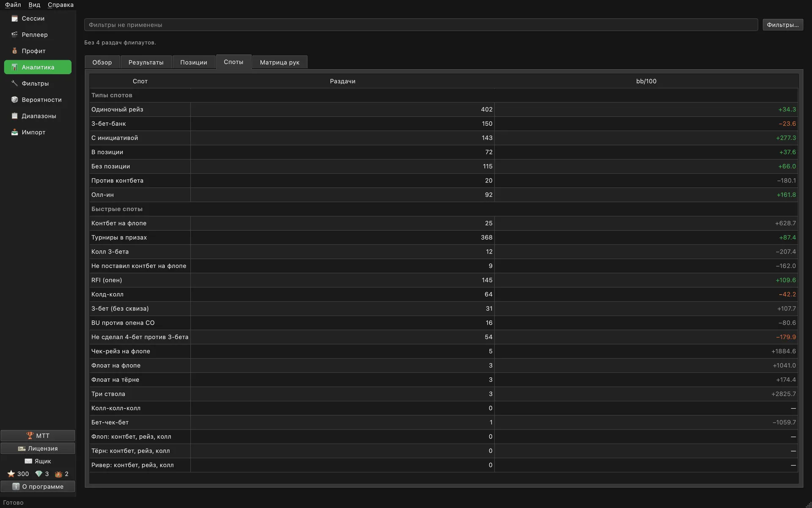Open the Файл menu
Viewport: 812px width, 508px height.
(x=13, y=5)
